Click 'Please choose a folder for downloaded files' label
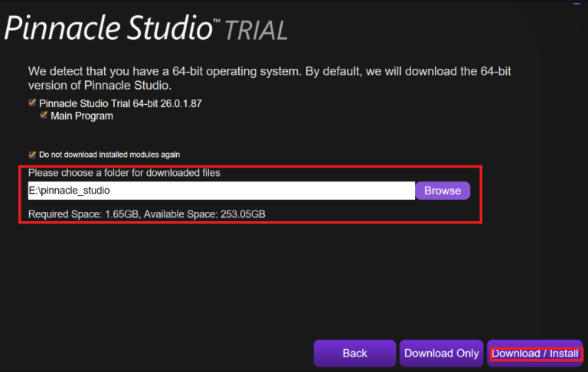Image resolution: width=588 pixels, height=372 pixels. (x=124, y=173)
